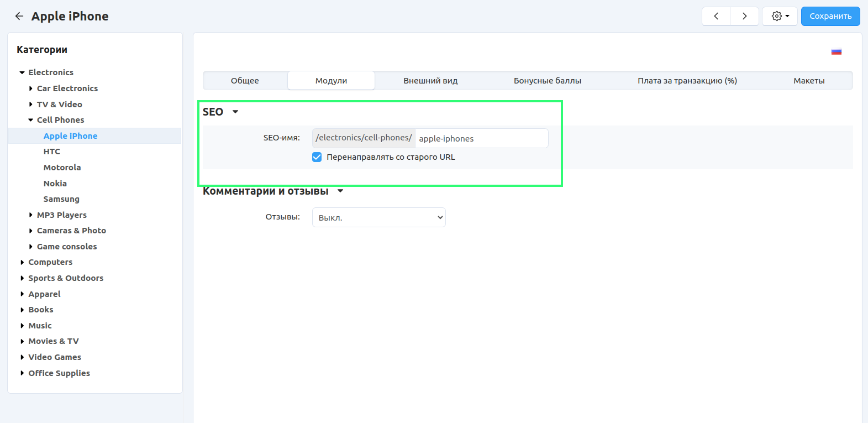Select Samsung in category tree
The width and height of the screenshot is (868, 423).
click(61, 199)
